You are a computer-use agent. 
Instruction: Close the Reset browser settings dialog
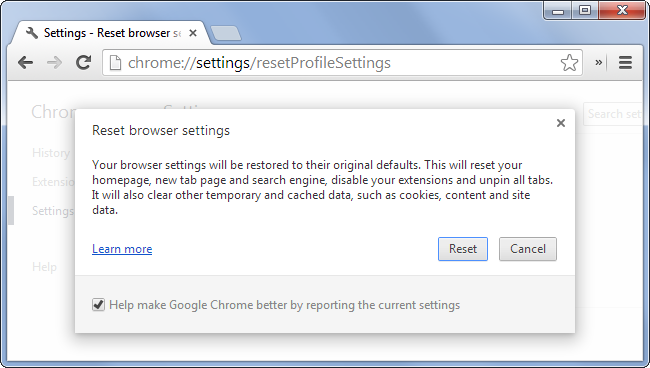coord(561,123)
